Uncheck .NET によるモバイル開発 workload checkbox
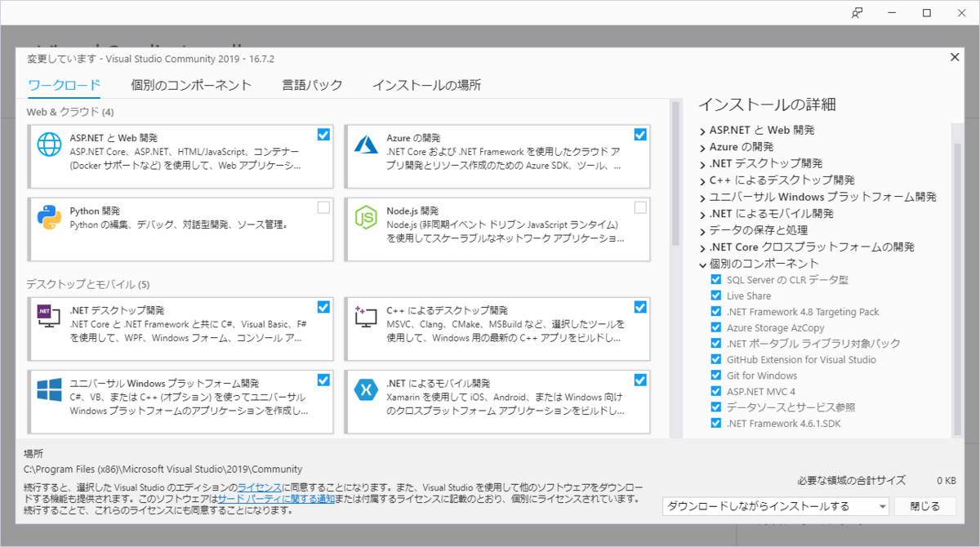Image resolution: width=980 pixels, height=547 pixels. [639, 380]
